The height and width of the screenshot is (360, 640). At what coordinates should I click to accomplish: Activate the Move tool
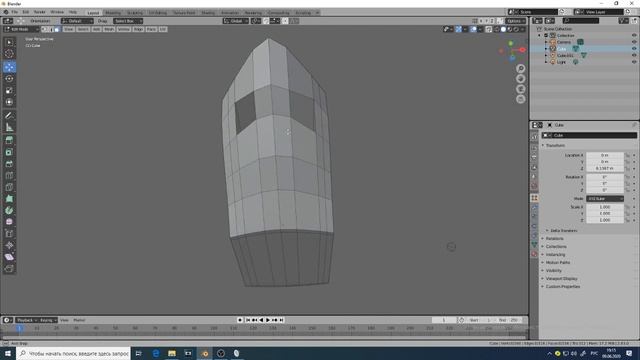click(9, 67)
